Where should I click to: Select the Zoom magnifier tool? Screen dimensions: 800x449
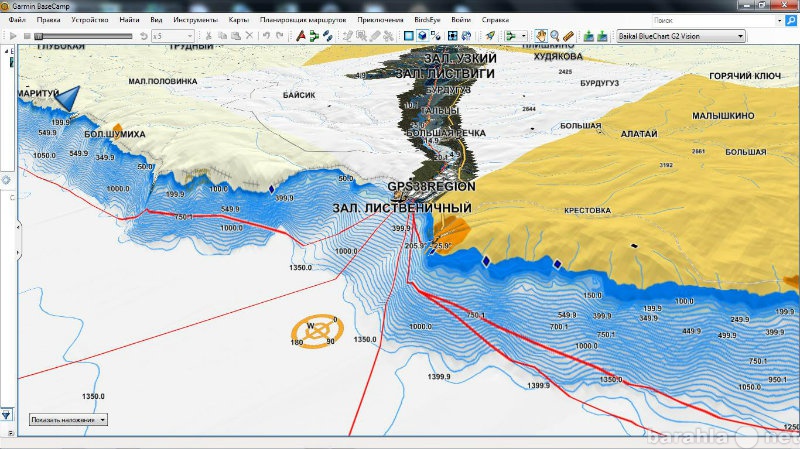[x=555, y=36]
